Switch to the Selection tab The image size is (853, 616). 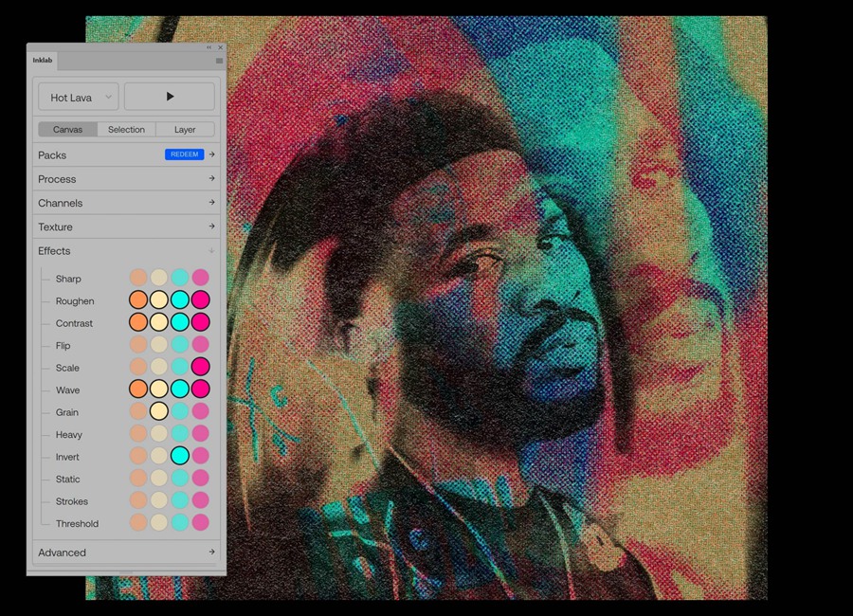tap(126, 129)
